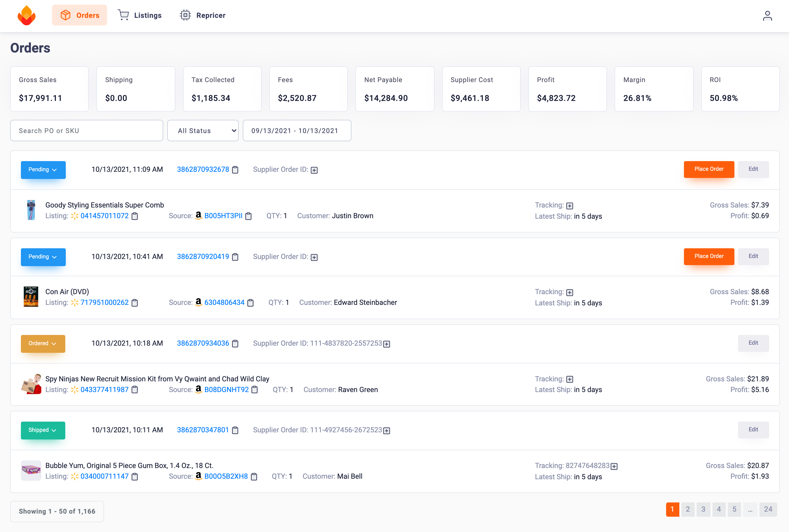Viewport: 789px width, 532px height.
Task: Open the All Status filter dropdown
Action: (x=203, y=131)
